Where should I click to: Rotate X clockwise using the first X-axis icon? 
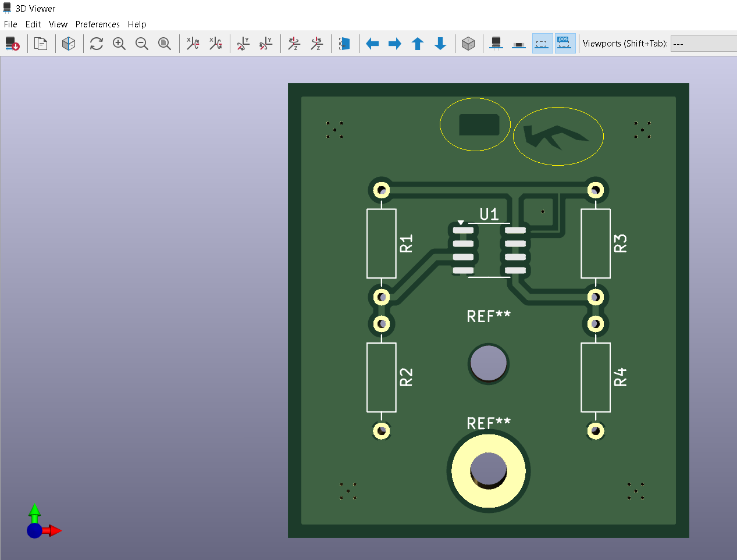tap(193, 44)
